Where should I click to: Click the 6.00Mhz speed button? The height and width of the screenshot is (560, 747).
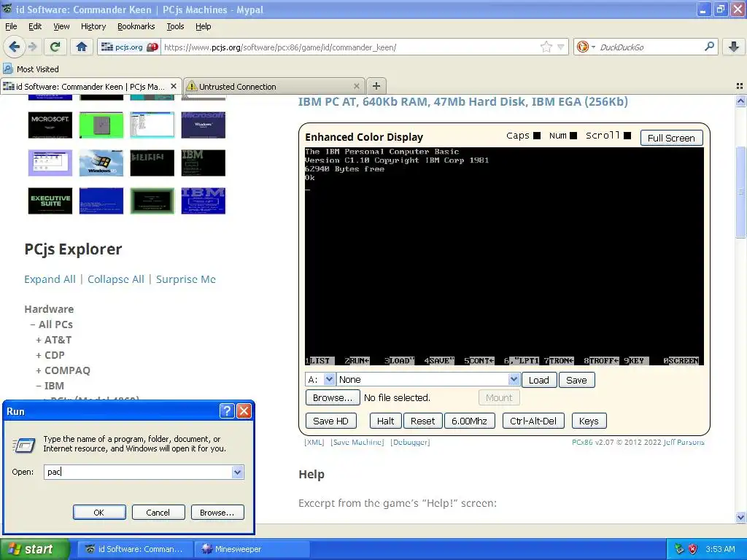coord(469,421)
